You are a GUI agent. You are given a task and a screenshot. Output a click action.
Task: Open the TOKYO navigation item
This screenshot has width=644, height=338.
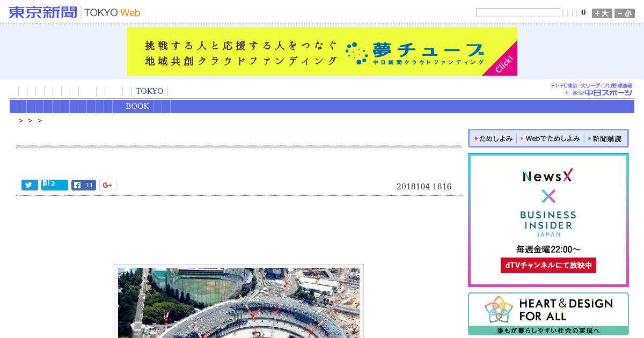149,91
